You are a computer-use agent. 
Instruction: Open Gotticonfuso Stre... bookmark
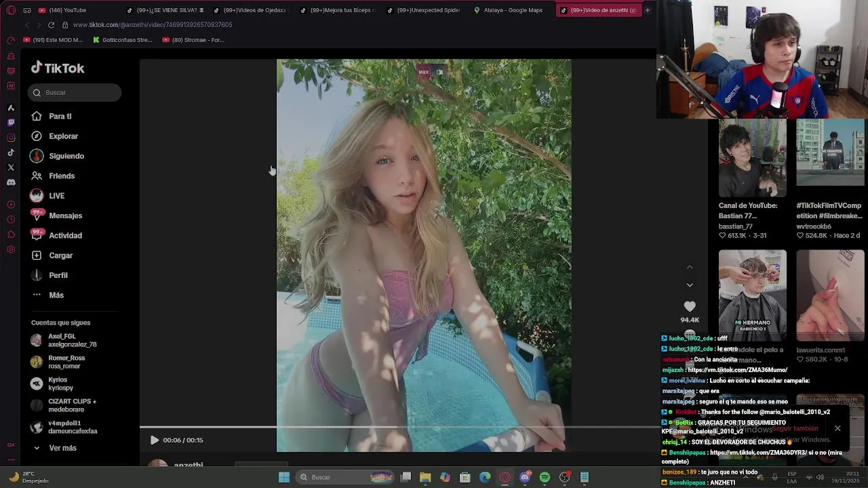point(122,40)
